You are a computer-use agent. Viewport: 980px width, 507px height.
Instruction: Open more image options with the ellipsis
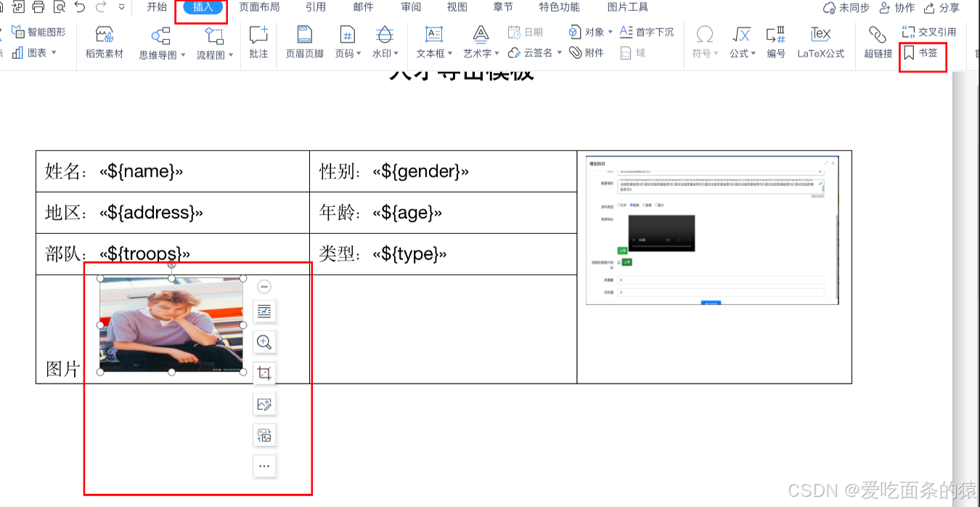pyautogui.click(x=264, y=466)
